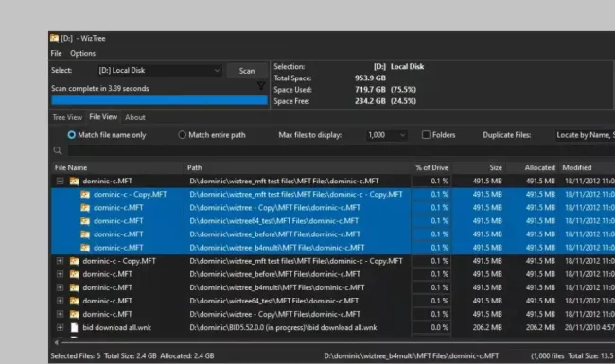Click the '206.2 MB' Size cell
The height and width of the screenshot is (364, 615).
click(487, 327)
